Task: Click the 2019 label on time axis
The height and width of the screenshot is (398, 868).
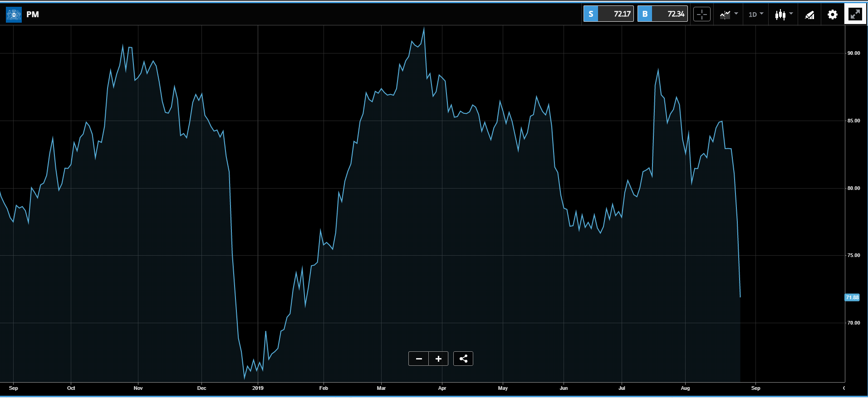Action: pos(258,388)
